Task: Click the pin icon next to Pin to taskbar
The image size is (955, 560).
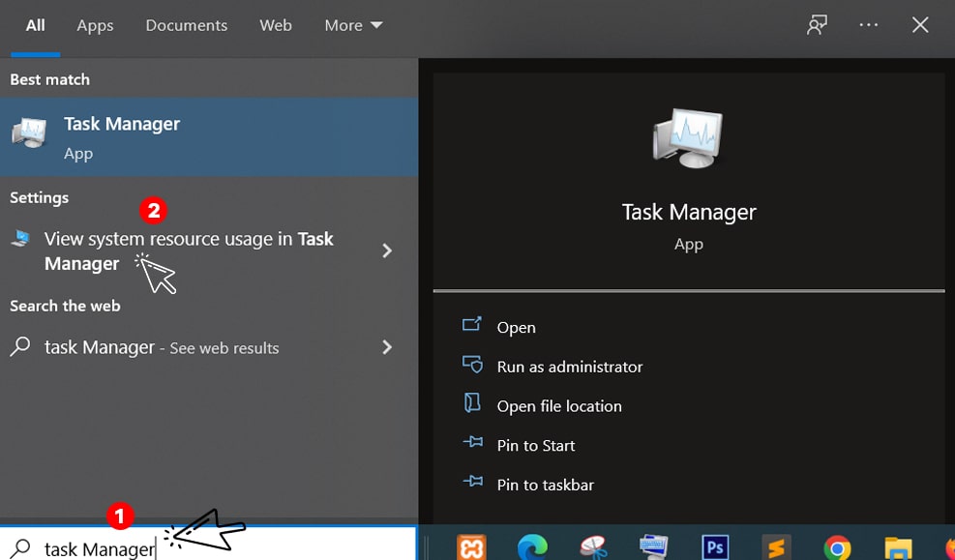Action: (x=472, y=482)
